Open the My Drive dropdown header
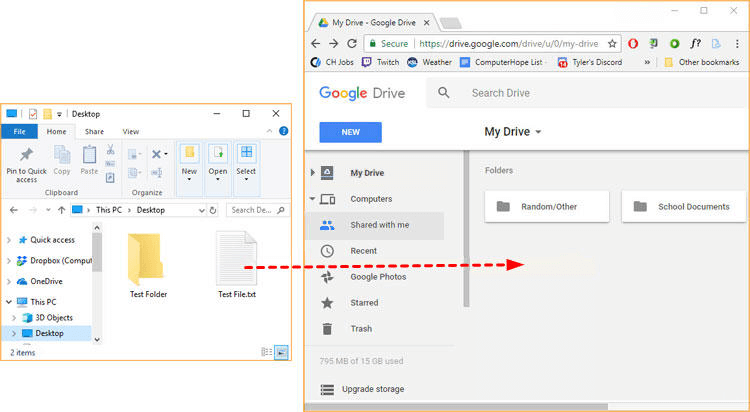The width and height of the screenshot is (750, 412). (x=512, y=132)
